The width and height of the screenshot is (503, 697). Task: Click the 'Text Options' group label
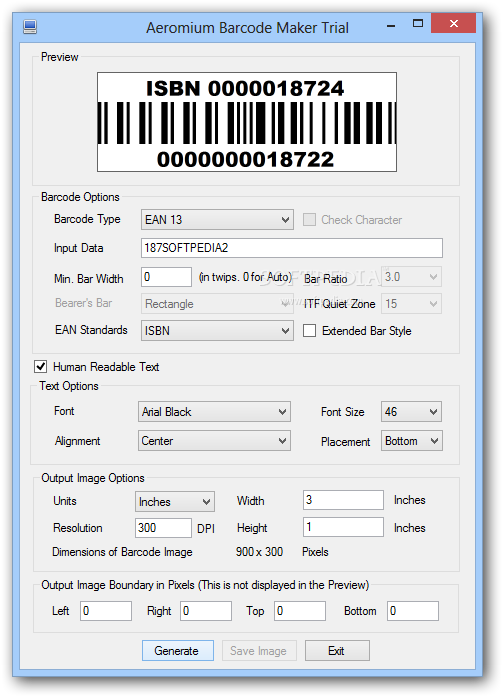pos(69,386)
